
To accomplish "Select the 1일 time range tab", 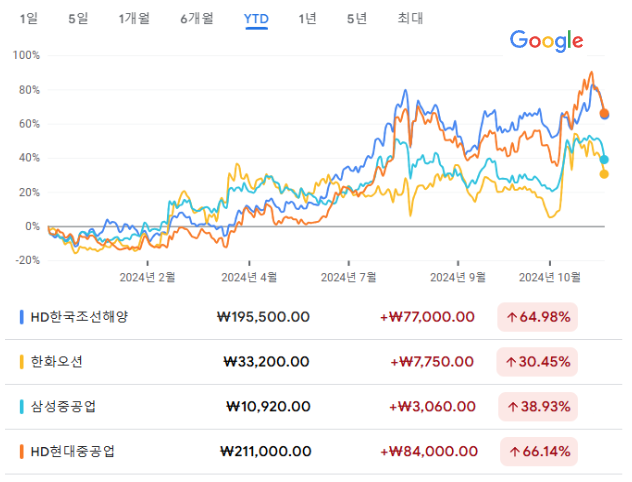I will click(29, 18).
